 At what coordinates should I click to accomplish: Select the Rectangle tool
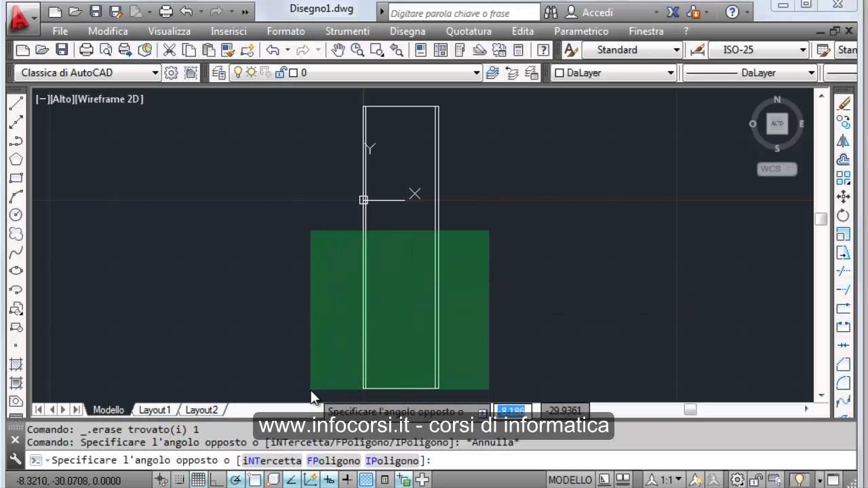point(16,178)
